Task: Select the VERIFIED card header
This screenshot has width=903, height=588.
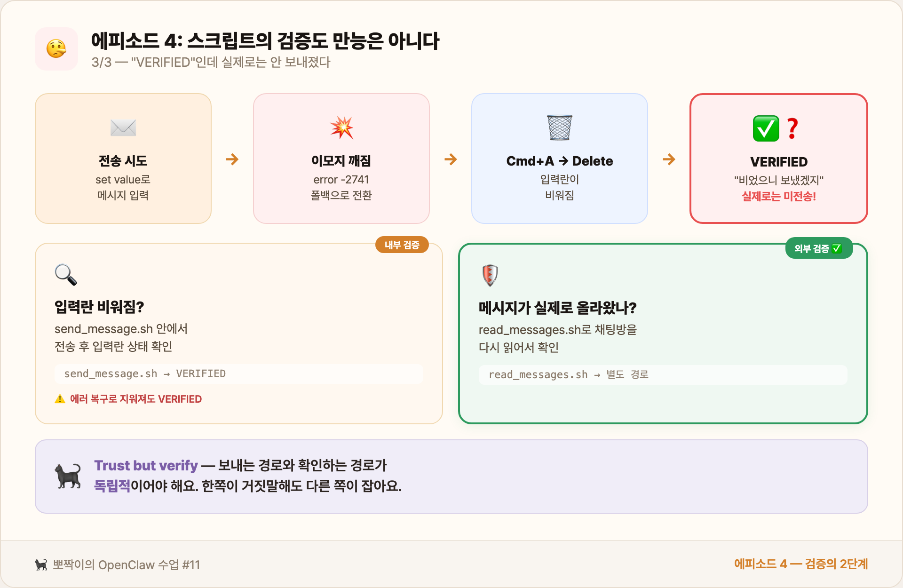Action: click(x=778, y=161)
